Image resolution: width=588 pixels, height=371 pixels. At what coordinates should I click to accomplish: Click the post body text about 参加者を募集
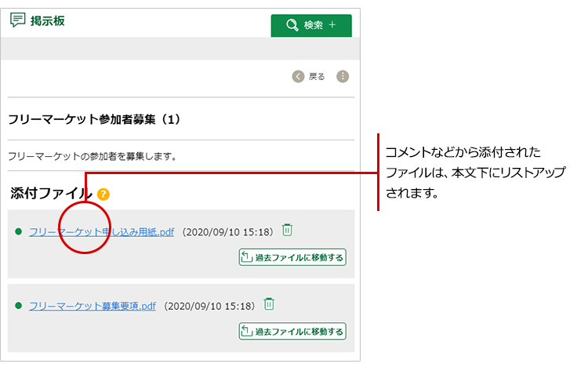(x=92, y=156)
